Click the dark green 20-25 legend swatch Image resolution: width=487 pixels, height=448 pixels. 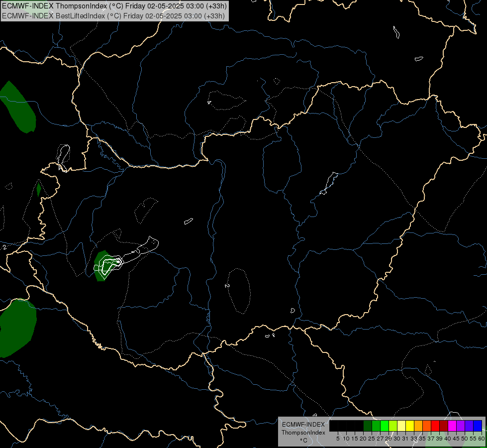point(368,426)
